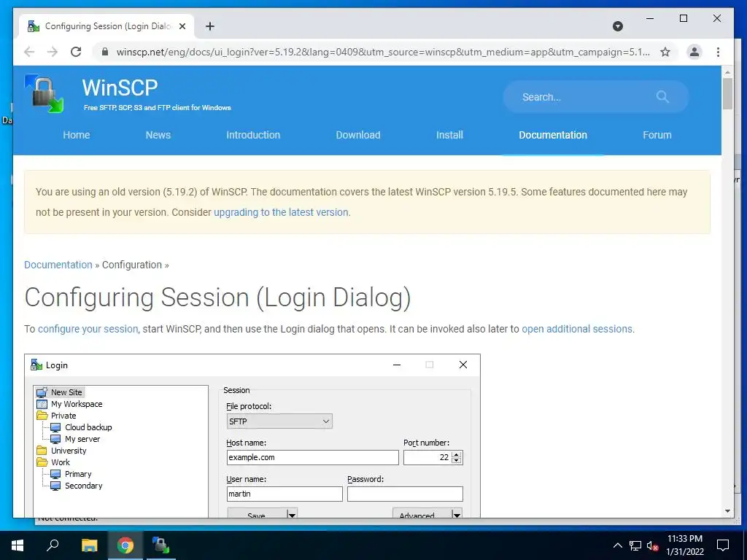This screenshot has height=560, width=747.
Task: Click the scrollbar up arrow
Action: (x=727, y=72)
